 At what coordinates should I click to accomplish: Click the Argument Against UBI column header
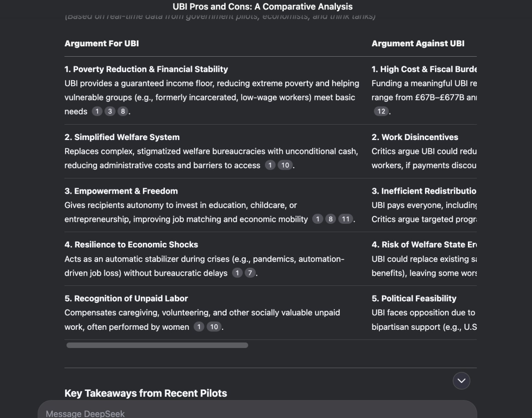[x=418, y=43]
